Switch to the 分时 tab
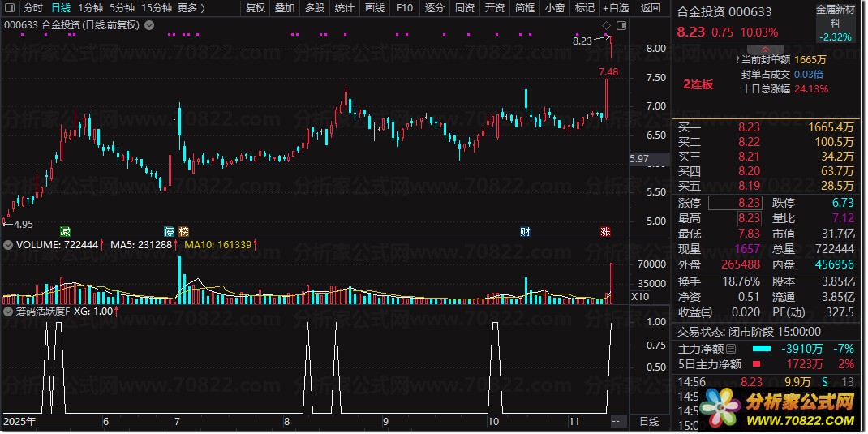 33,8
